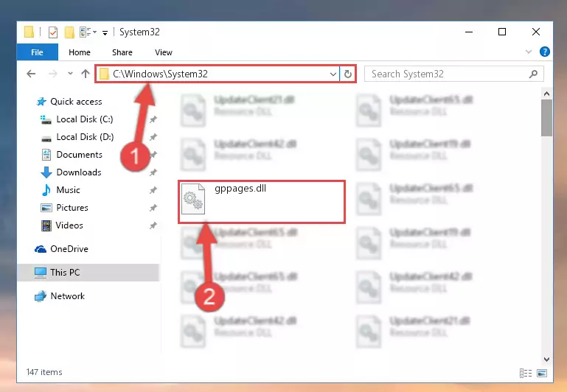
Task: Expand the ribbon using the chevron
Action: click(529, 52)
